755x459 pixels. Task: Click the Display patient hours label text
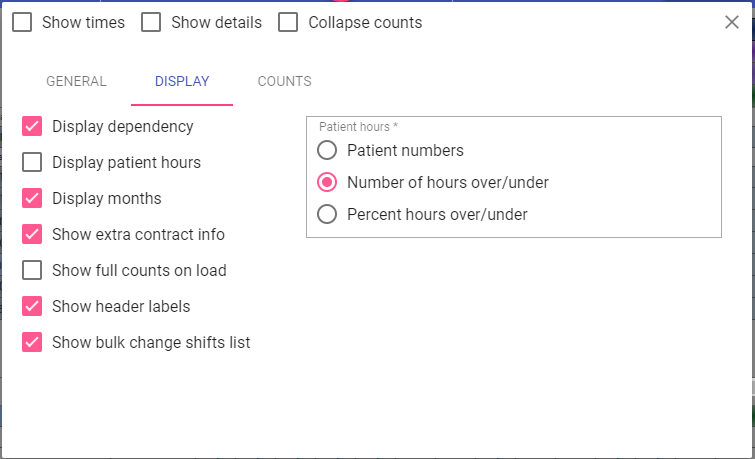click(x=126, y=162)
